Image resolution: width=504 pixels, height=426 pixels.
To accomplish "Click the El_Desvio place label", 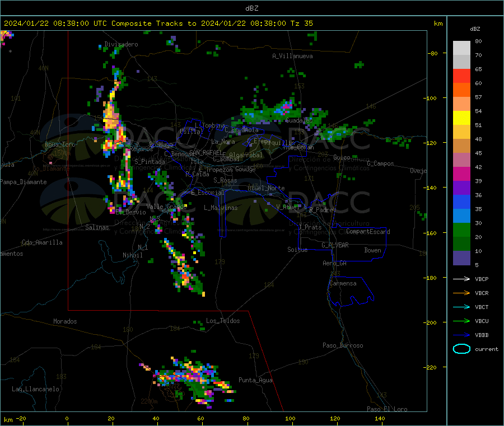I will point(130,212).
